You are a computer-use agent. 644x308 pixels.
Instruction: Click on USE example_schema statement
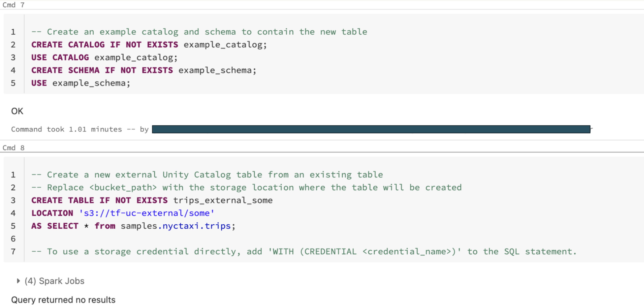81,83
